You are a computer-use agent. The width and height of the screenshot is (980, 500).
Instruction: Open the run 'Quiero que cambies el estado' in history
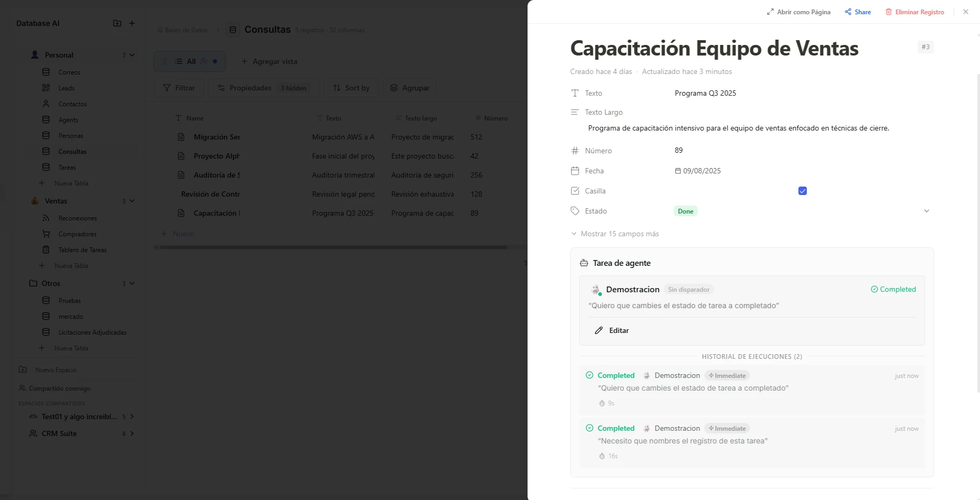[752, 390]
